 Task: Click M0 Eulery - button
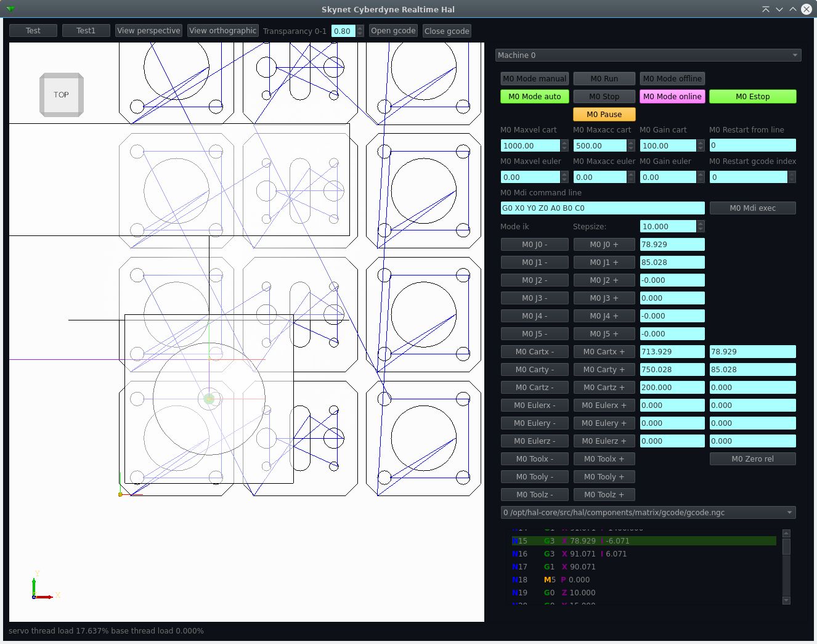point(534,423)
